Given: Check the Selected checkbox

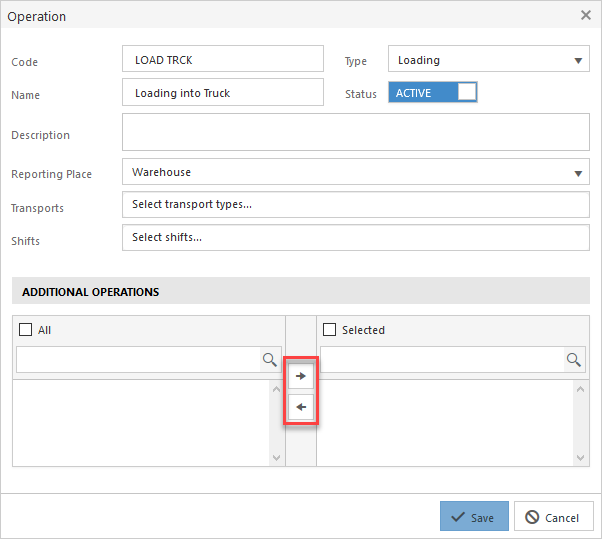Looking at the screenshot, I should [x=329, y=329].
